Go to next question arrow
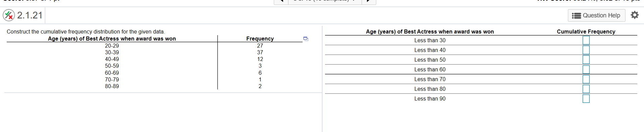 (x=369, y=1)
